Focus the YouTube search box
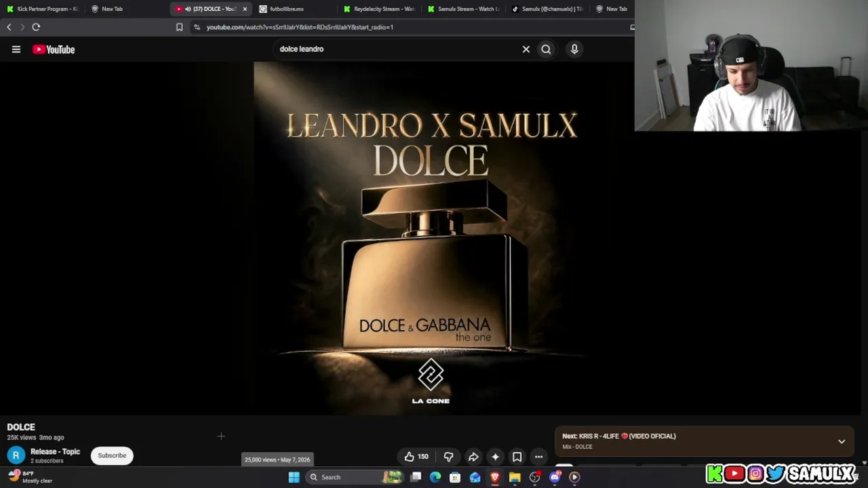Viewport: 868px width, 488px height. point(397,49)
